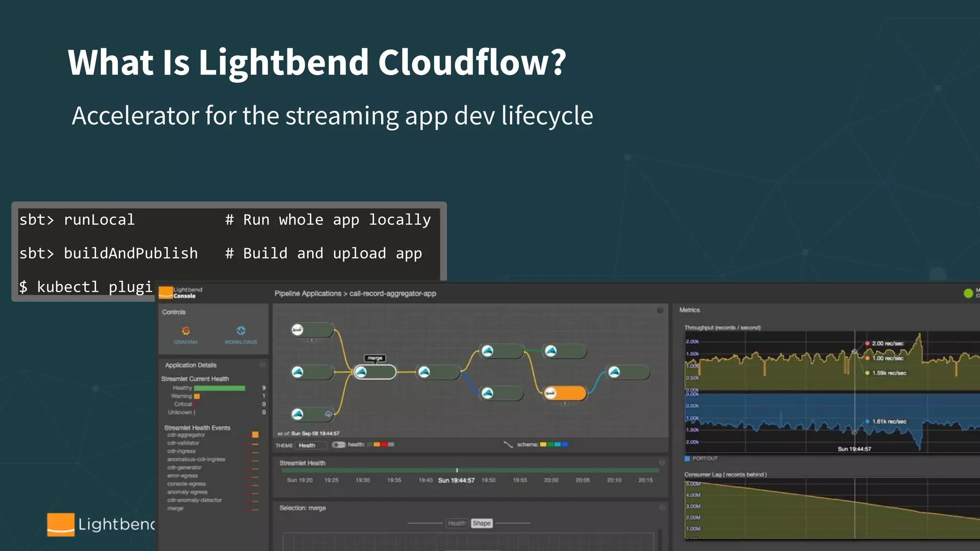Click the green Healthy bar
980x551 pixels.
219,388
